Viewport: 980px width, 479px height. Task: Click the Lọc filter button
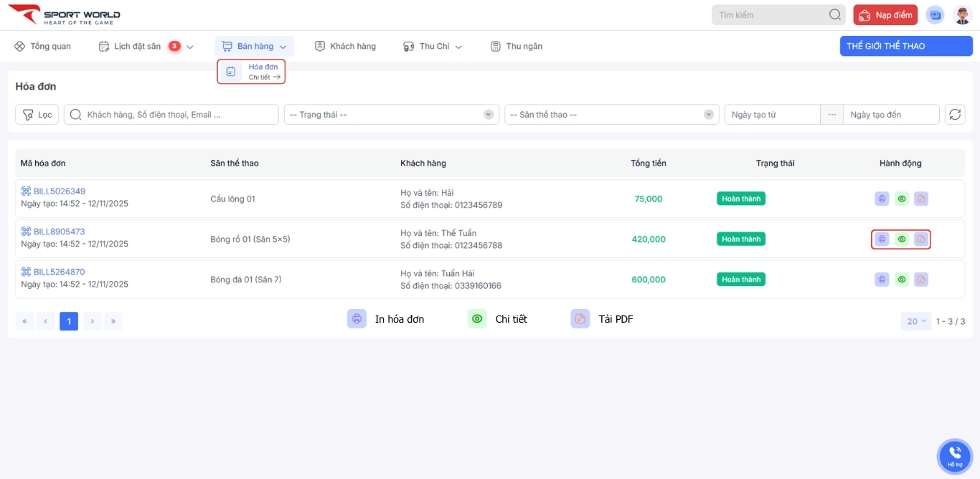pos(37,115)
